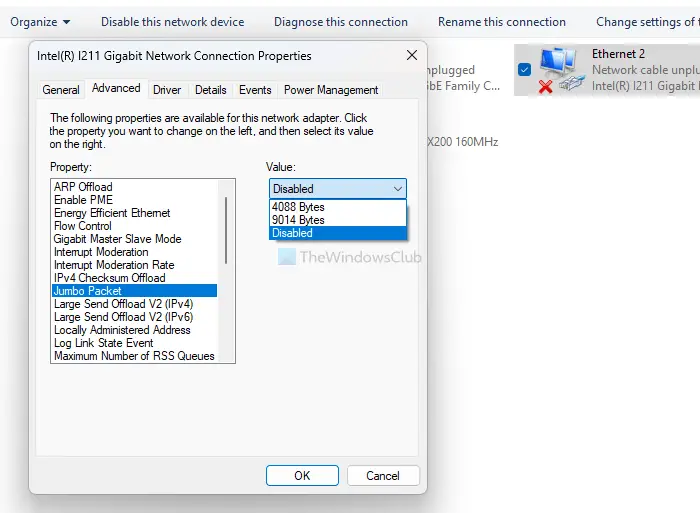
Task: Click Rename this connection
Action: [x=501, y=21]
